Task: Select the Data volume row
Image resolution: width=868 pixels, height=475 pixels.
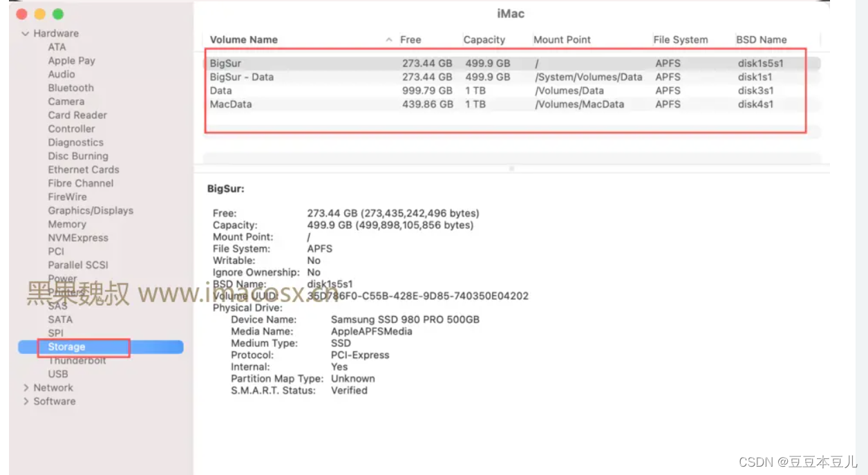Action: tap(511, 91)
